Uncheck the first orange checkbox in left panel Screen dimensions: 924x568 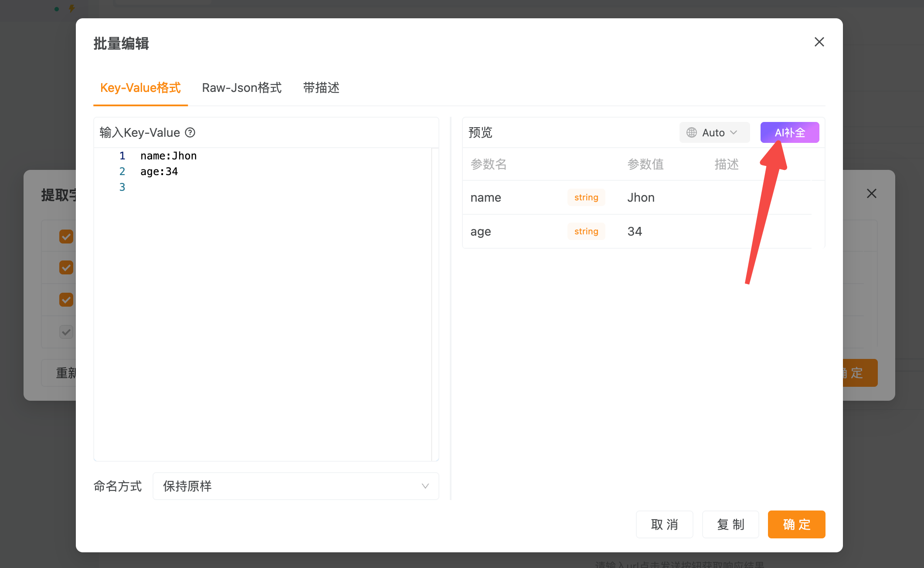point(66,236)
